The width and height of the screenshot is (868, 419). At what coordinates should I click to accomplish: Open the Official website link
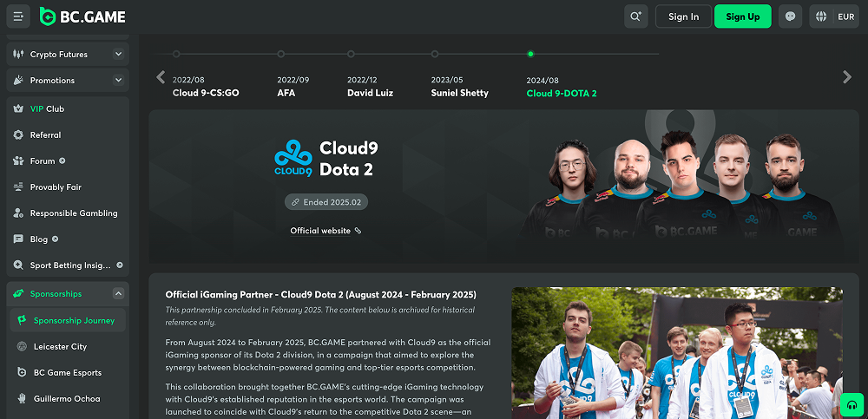(320, 231)
